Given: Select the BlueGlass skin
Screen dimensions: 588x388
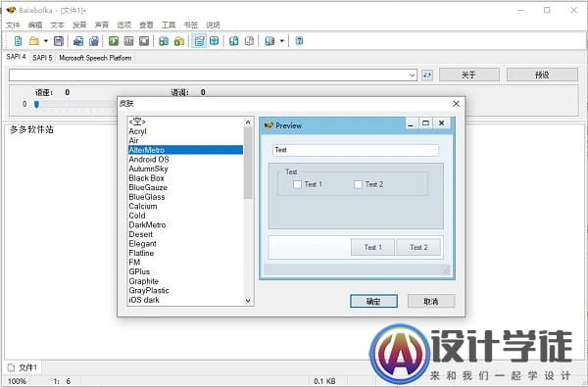Looking at the screenshot, I should coord(185,197).
